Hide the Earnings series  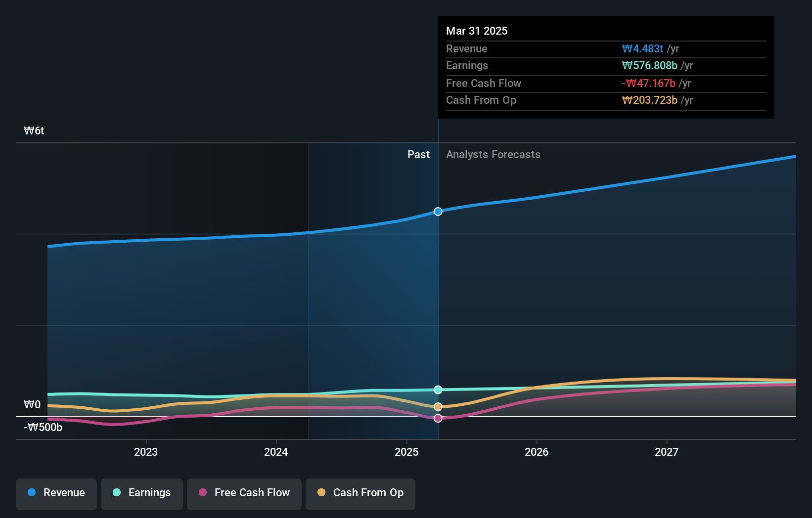(x=142, y=493)
